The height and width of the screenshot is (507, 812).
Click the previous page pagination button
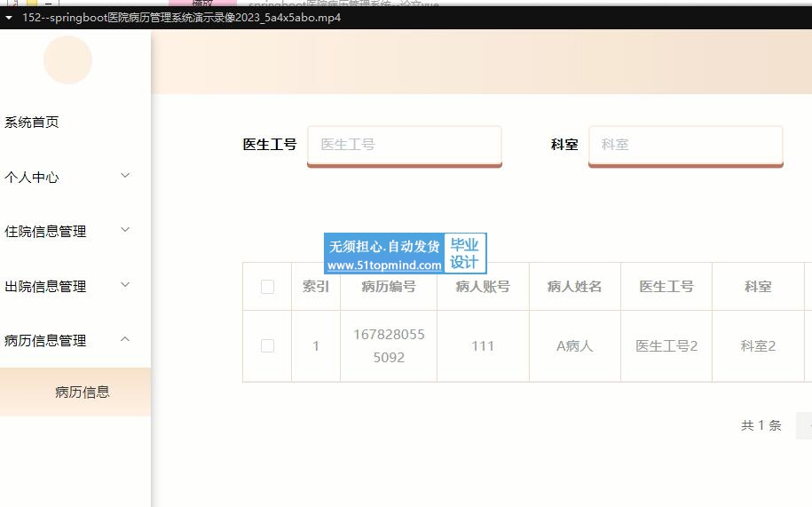pos(804,425)
